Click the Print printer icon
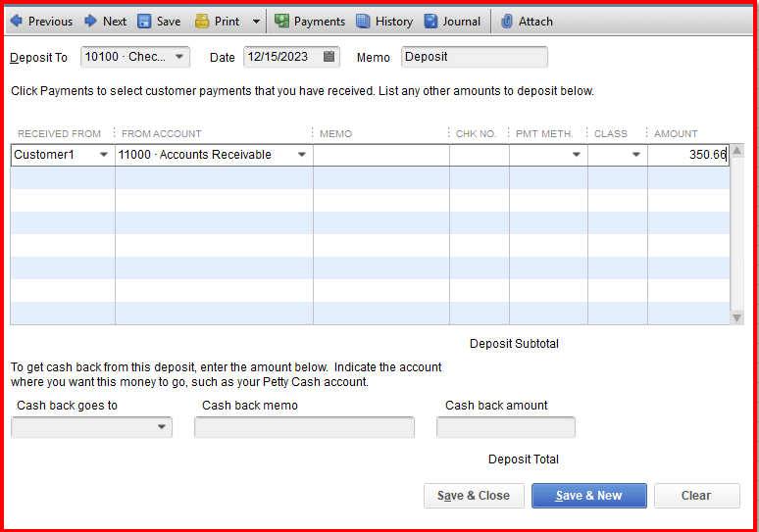This screenshot has width=759, height=532. tap(202, 22)
